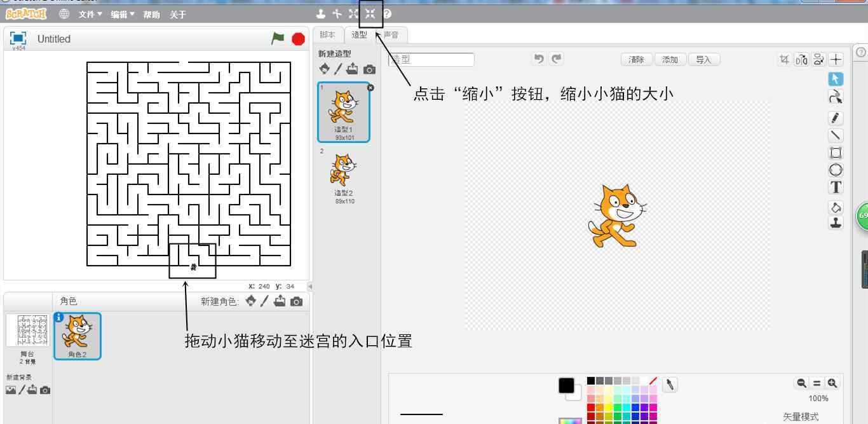
Task: Open sprite info for 角色2
Action: (x=59, y=317)
